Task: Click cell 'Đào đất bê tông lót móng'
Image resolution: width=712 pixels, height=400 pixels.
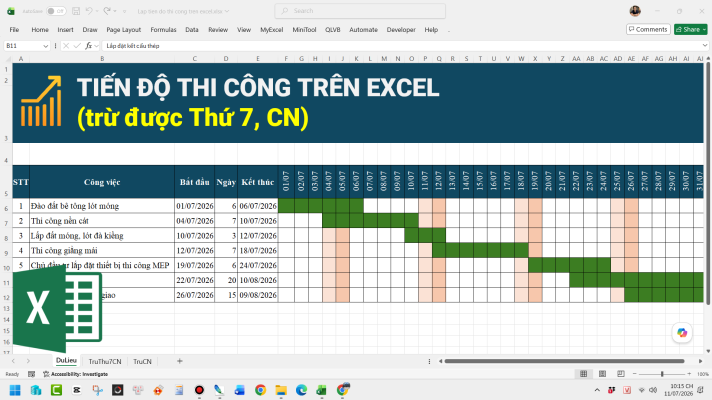Action: (102, 206)
